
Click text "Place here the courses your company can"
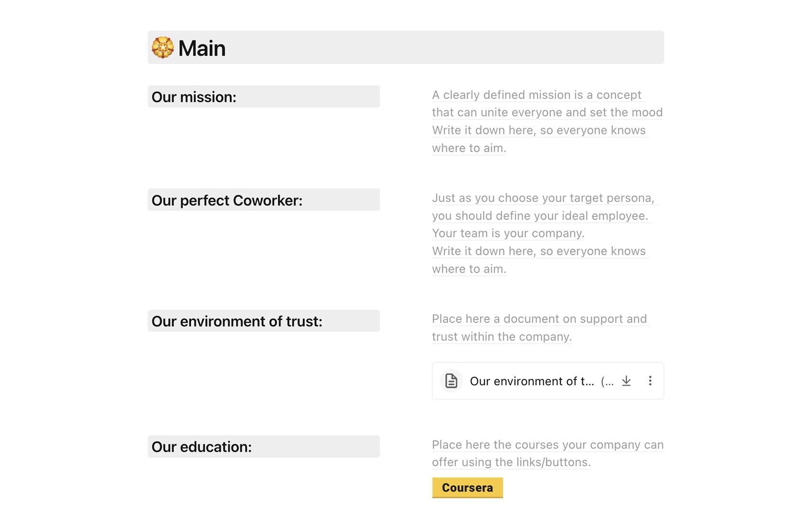tap(547, 445)
